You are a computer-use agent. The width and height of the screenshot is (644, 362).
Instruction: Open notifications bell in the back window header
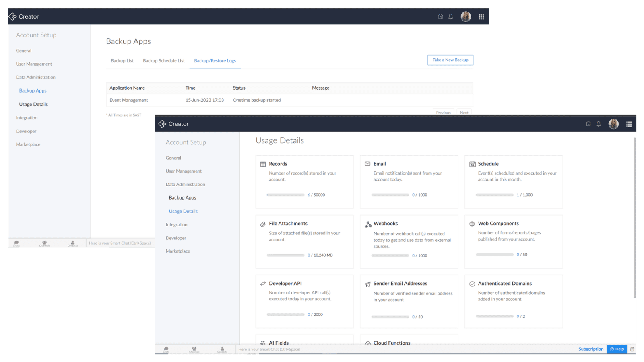tap(451, 16)
